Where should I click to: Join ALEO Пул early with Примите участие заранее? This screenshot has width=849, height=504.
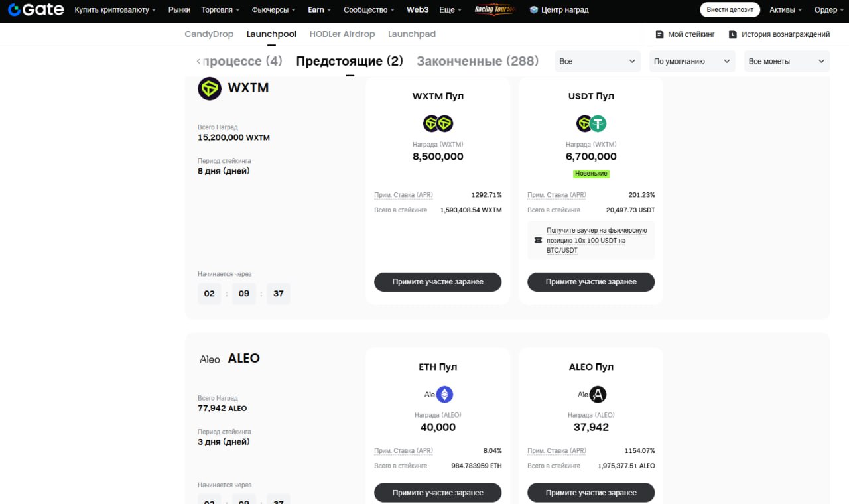pyautogui.click(x=591, y=493)
